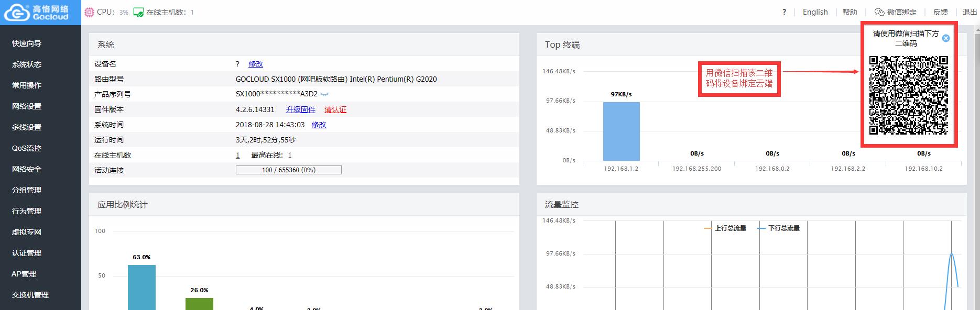Open the online host count link in 在线主机数 row

(x=238, y=155)
